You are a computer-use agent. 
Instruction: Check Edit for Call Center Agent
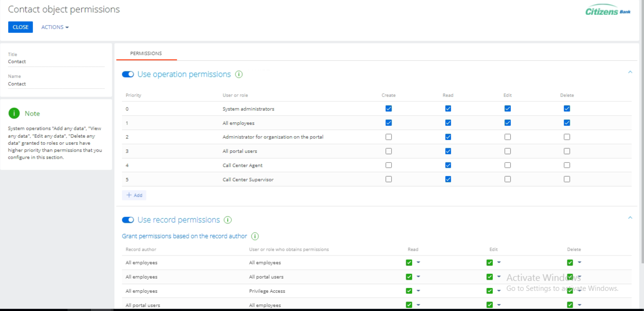(x=507, y=165)
